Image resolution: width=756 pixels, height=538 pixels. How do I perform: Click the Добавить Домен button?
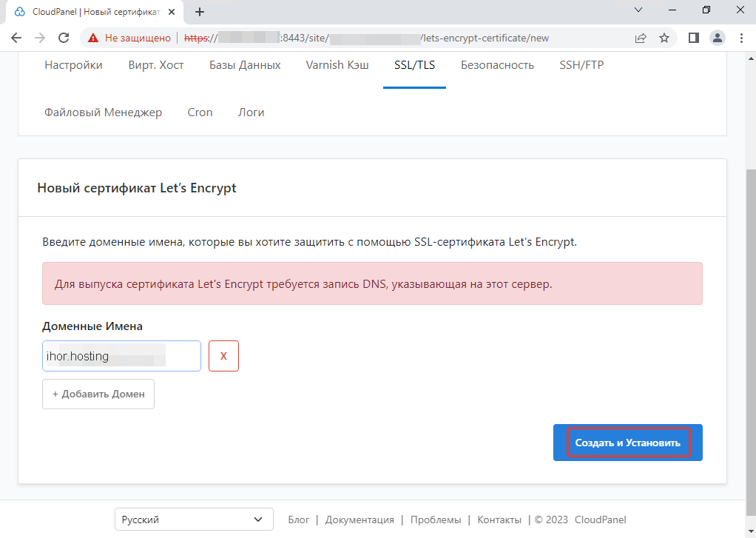pos(98,394)
